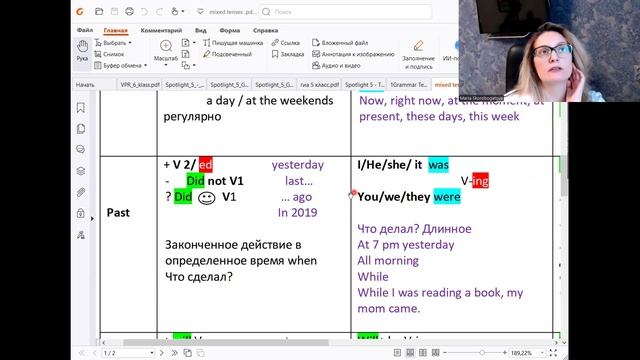This screenshot has height=360, width=640.
Task: Switch to the гиа 5 класс.pdf tab
Action: tap(319, 84)
